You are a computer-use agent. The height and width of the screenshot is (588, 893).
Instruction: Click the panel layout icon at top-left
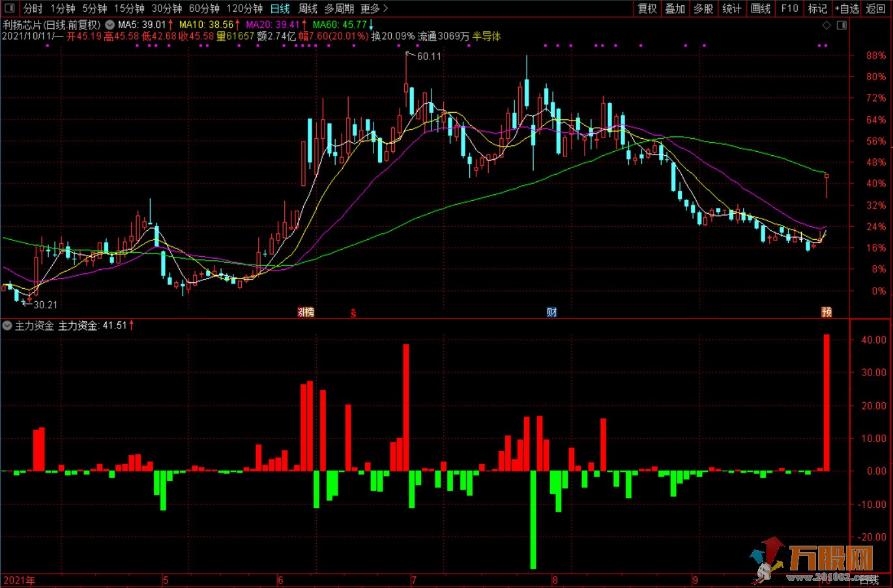[11, 8]
